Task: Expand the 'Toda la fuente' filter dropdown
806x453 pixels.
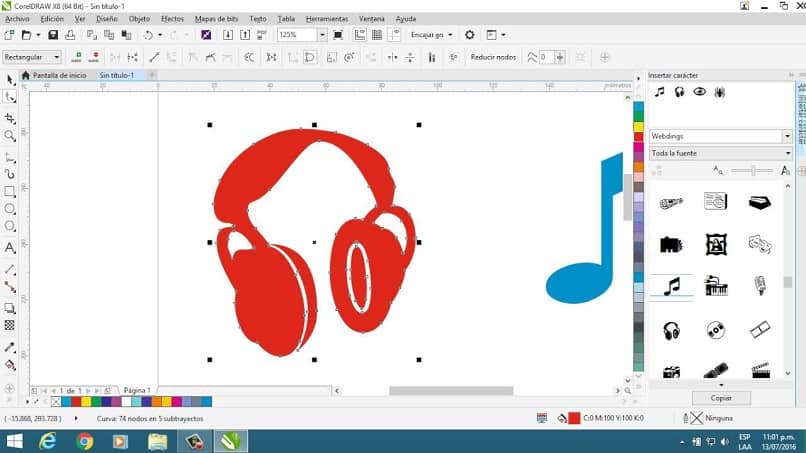Action: point(787,153)
